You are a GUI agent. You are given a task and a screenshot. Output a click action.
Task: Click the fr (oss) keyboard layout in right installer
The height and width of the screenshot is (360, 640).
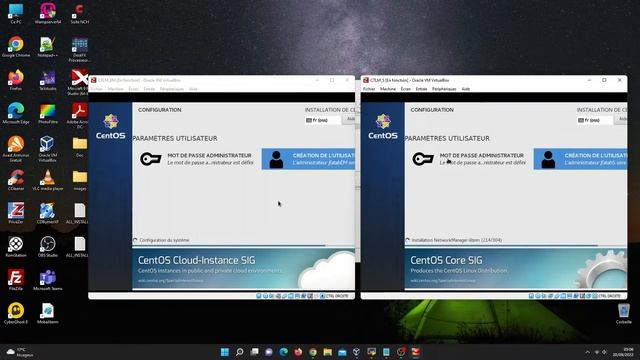tap(595, 120)
